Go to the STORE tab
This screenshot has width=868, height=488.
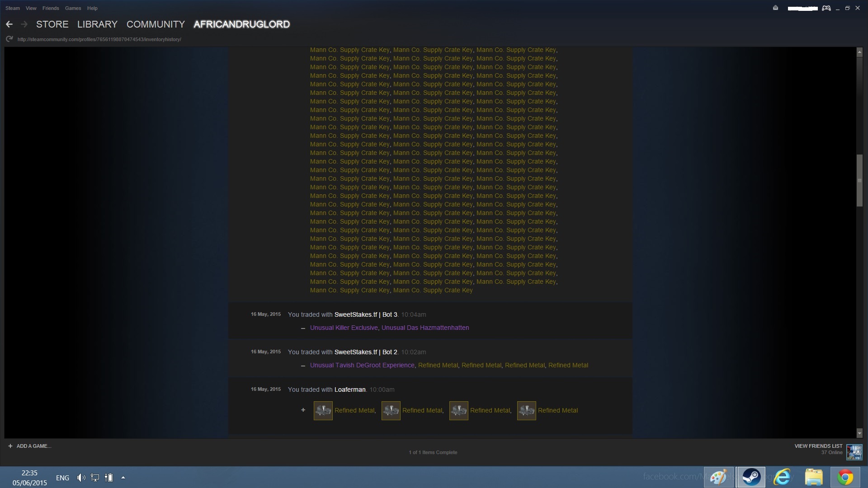(x=52, y=24)
